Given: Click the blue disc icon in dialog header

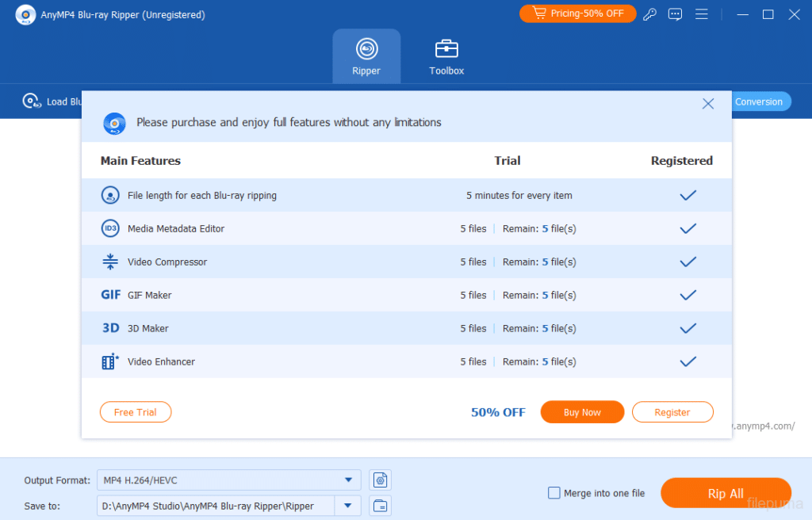Looking at the screenshot, I should pyautogui.click(x=114, y=124).
